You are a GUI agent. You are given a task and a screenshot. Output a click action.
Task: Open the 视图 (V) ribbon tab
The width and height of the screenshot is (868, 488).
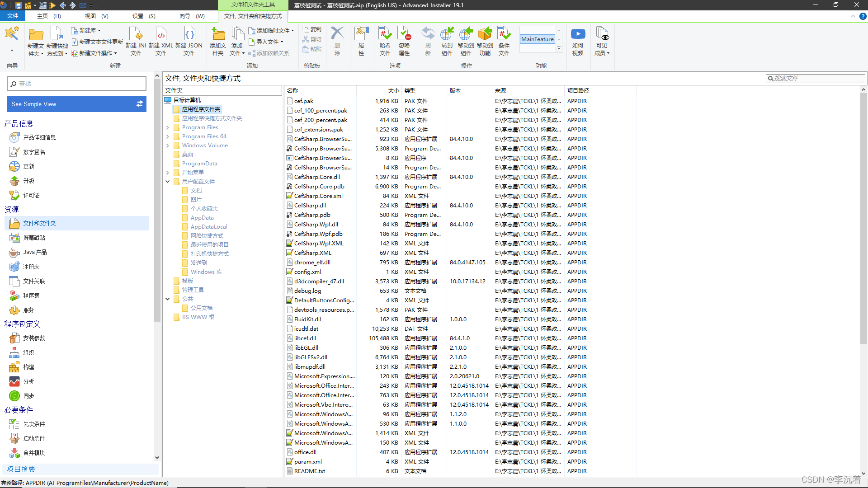pos(96,16)
